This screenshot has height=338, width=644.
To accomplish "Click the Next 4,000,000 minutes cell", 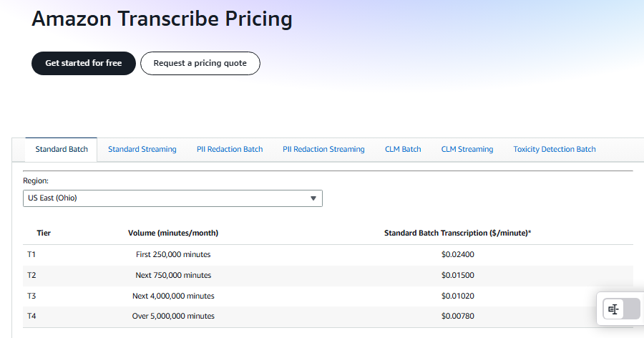I will coord(173,296).
